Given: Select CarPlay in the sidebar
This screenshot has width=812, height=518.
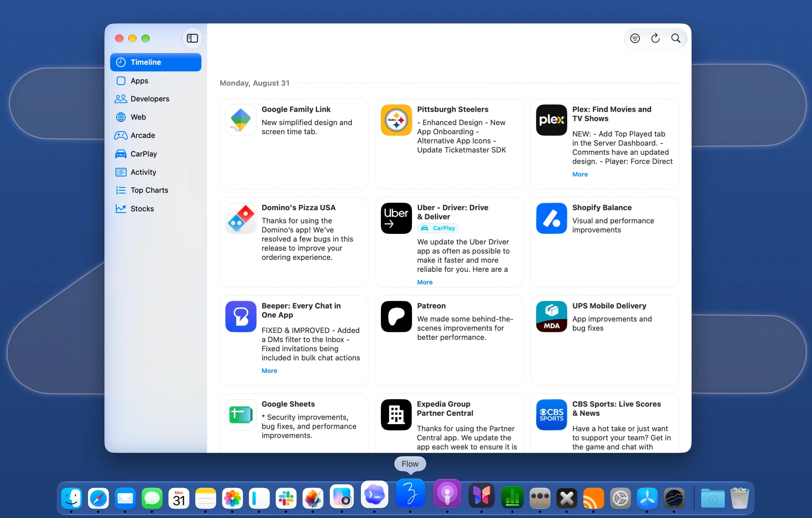Looking at the screenshot, I should (x=155, y=154).
